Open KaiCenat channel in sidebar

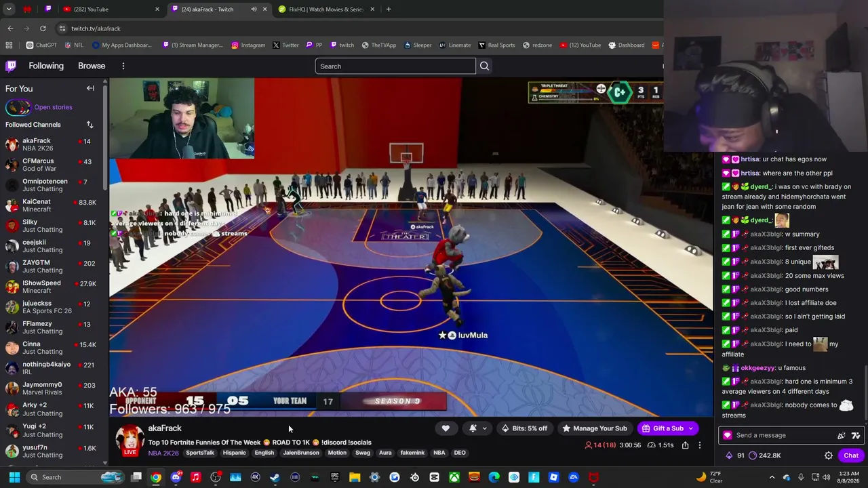click(51, 205)
